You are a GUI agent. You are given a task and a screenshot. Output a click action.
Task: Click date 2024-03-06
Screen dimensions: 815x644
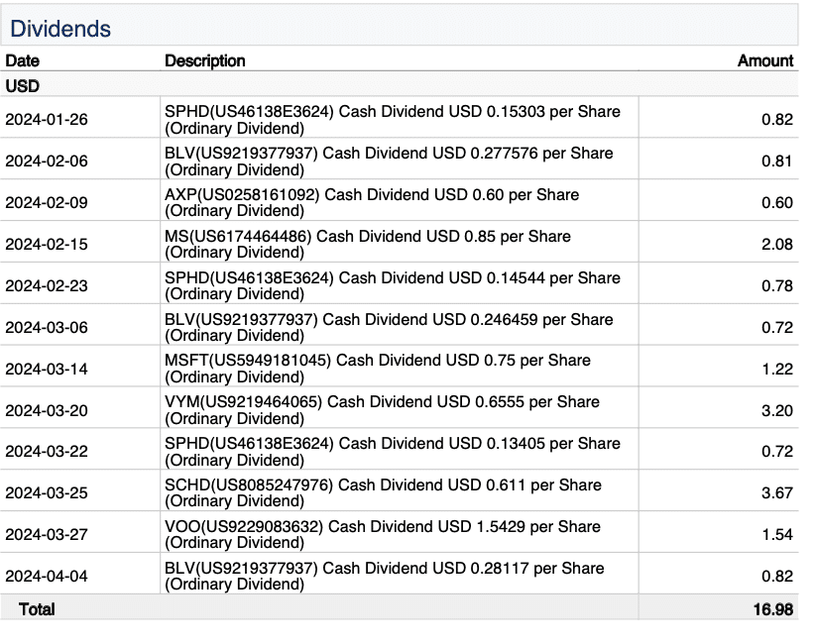click(47, 327)
